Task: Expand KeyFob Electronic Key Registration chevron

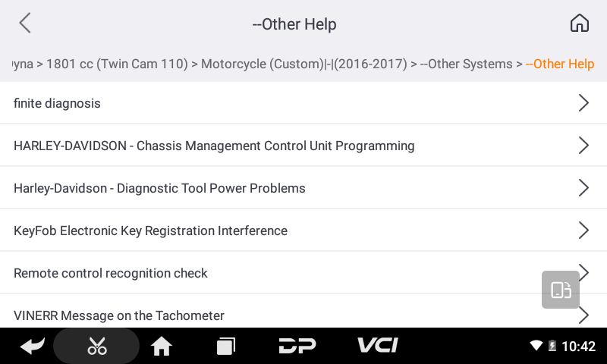Action: (583, 231)
